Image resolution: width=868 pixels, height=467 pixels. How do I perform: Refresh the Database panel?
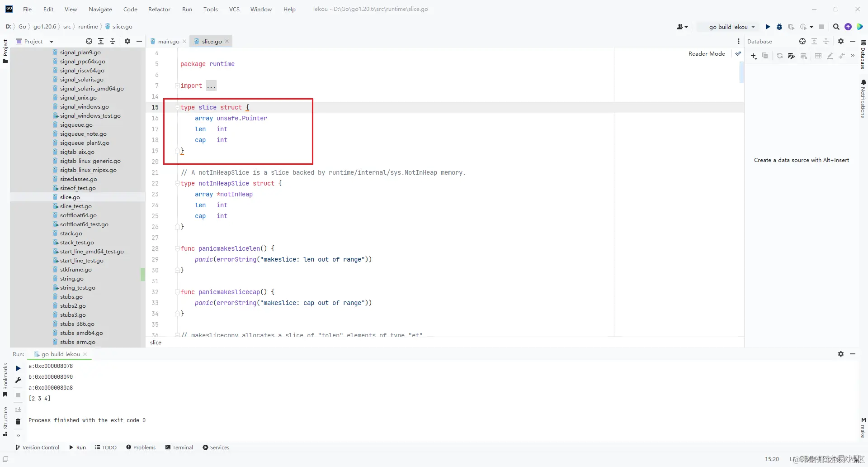[x=780, y=56]
